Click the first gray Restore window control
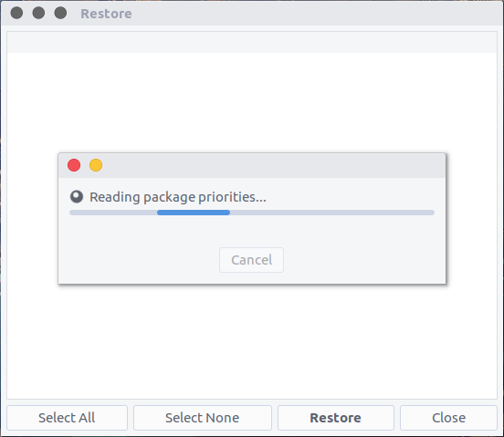 [x=16, y=13]
